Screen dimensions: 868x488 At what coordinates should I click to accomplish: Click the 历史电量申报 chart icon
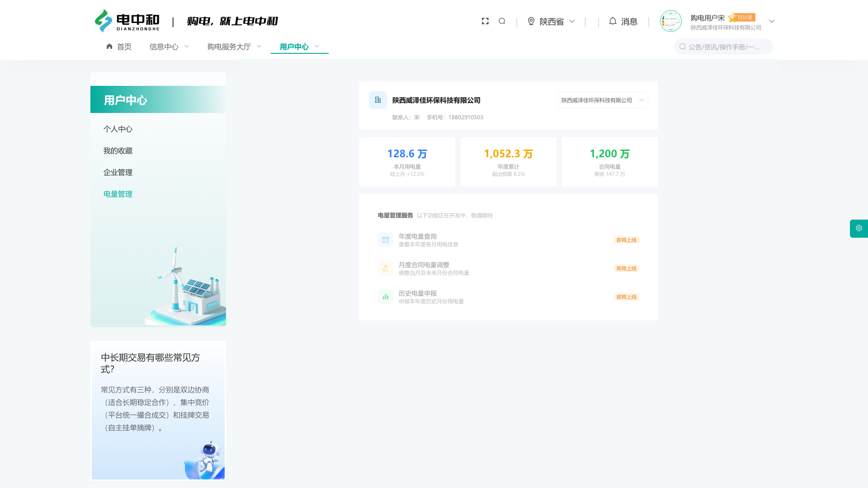[386, 297]
